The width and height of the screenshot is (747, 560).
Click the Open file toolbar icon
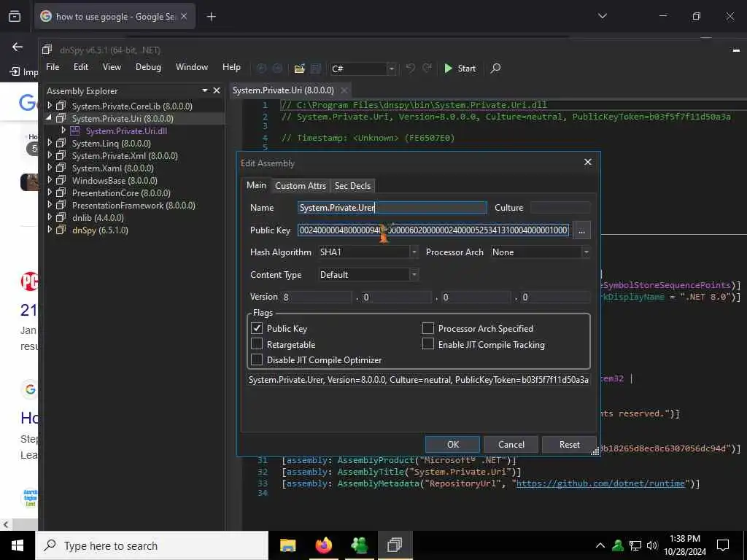[x=299, y=69]
